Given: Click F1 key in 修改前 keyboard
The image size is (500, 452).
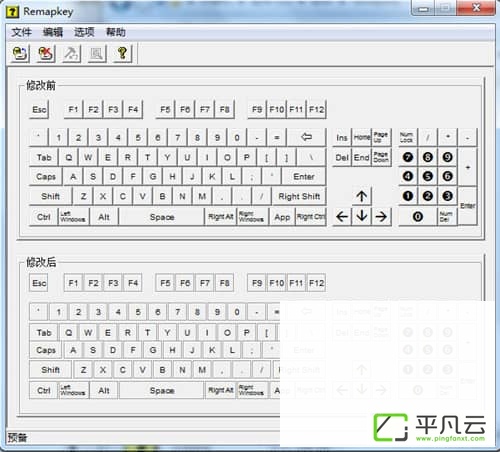Looking at the screenshot, I should (73, 109).
